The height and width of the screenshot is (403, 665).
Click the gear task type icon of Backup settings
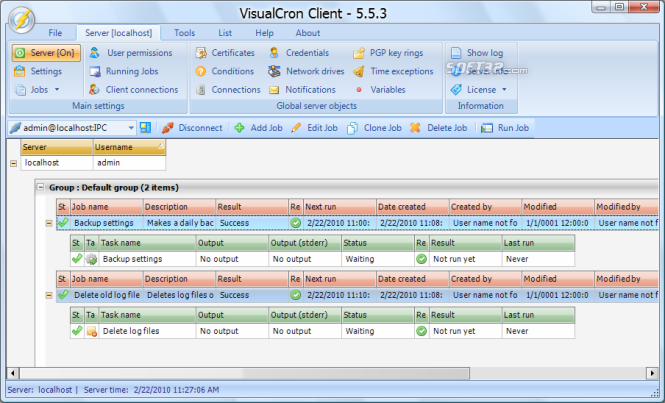point(91,259)
